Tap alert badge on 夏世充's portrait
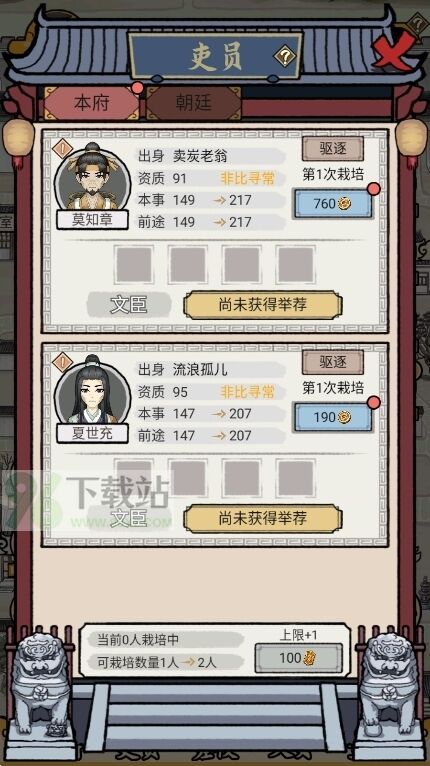Viewport: 430px width, 766px height. tap(62, 362)
